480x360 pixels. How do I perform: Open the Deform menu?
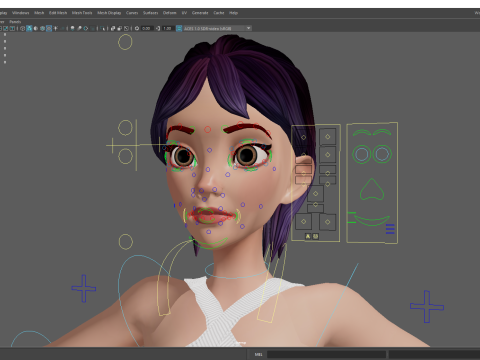(169, 13)
